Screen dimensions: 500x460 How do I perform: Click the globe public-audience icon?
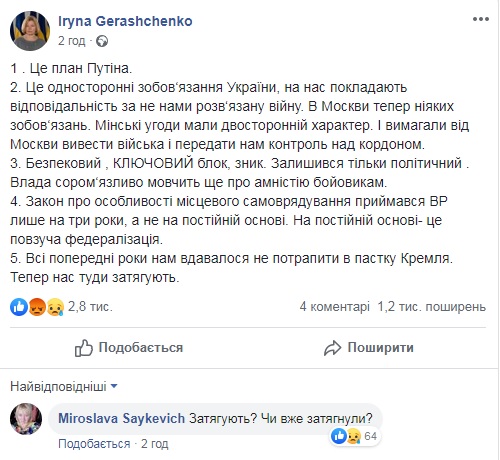click(102, 41)
